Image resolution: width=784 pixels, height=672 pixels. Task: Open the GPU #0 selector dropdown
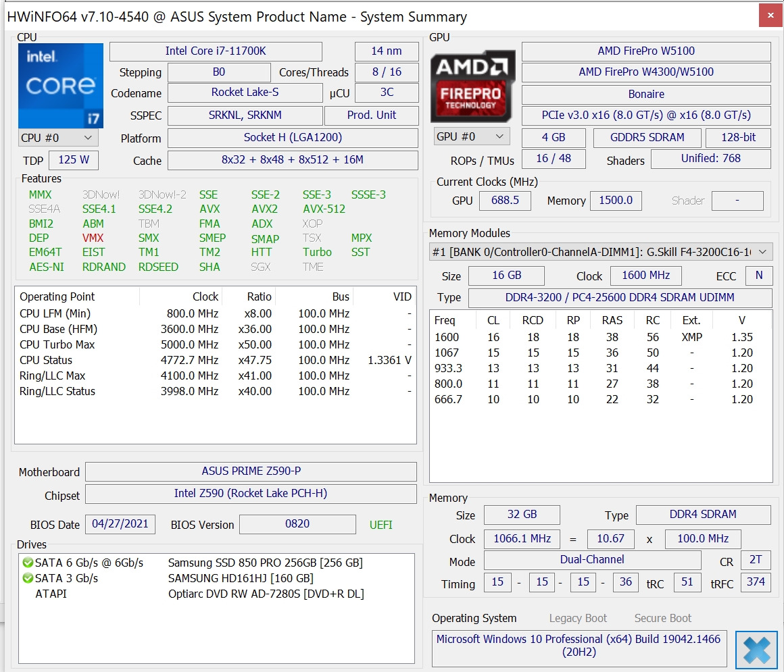472,136
